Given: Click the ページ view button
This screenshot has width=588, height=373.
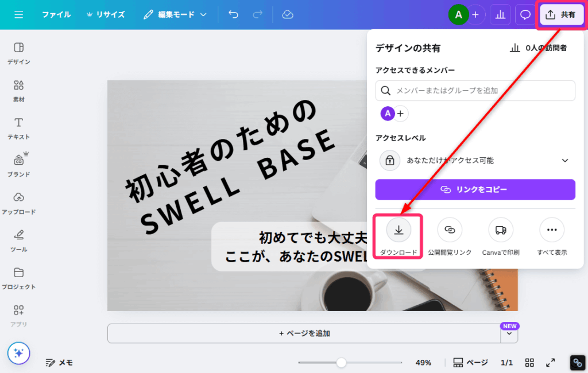Looking at the screenshot, I should (471, 363).
